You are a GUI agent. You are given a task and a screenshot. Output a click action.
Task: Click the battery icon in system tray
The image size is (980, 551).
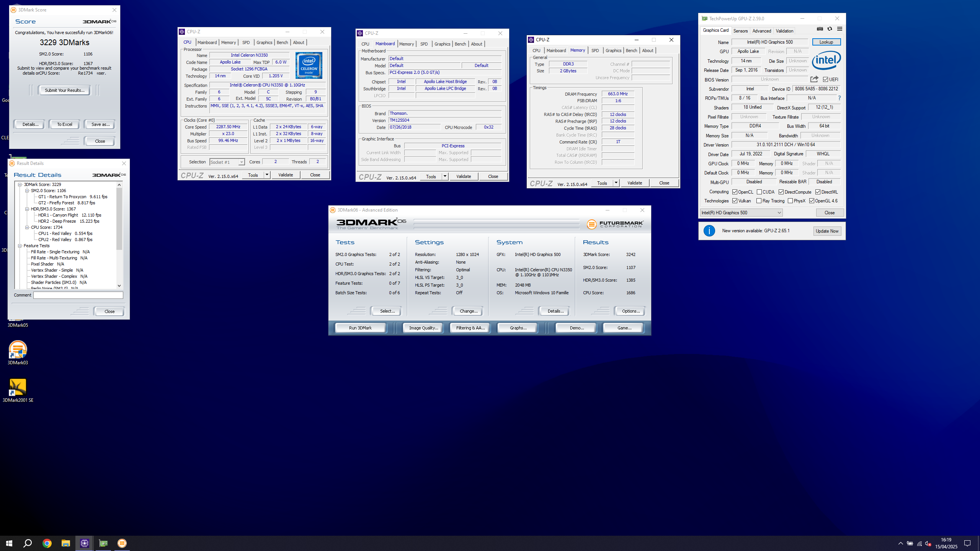910,543
